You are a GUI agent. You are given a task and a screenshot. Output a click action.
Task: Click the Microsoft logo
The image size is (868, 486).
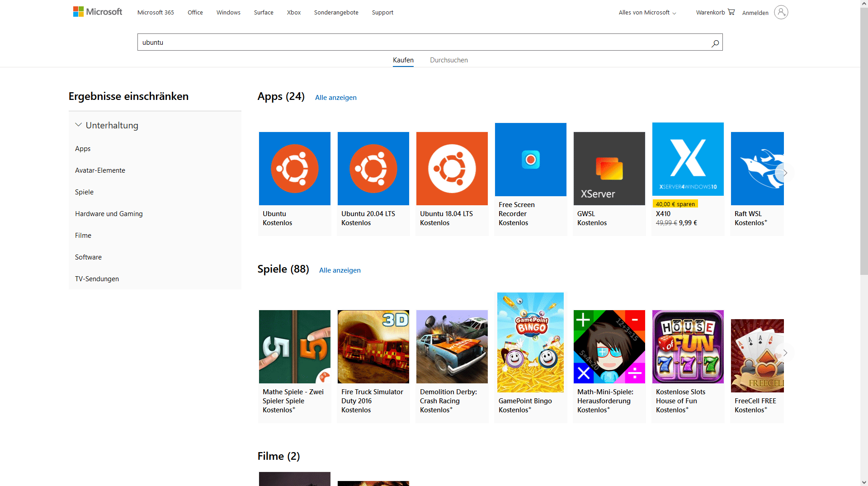(98, 12)
